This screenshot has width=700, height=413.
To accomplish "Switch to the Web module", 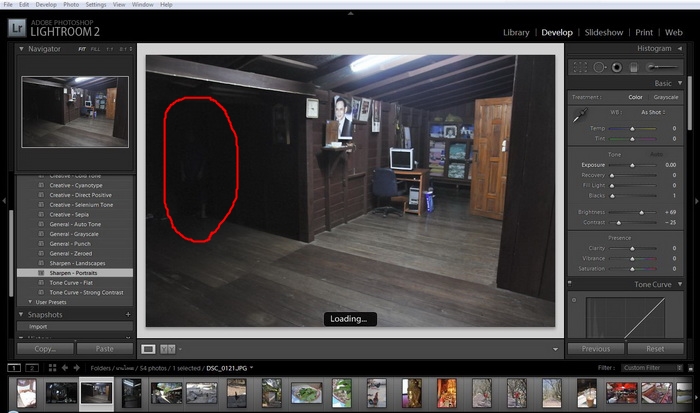I will 674,32.
